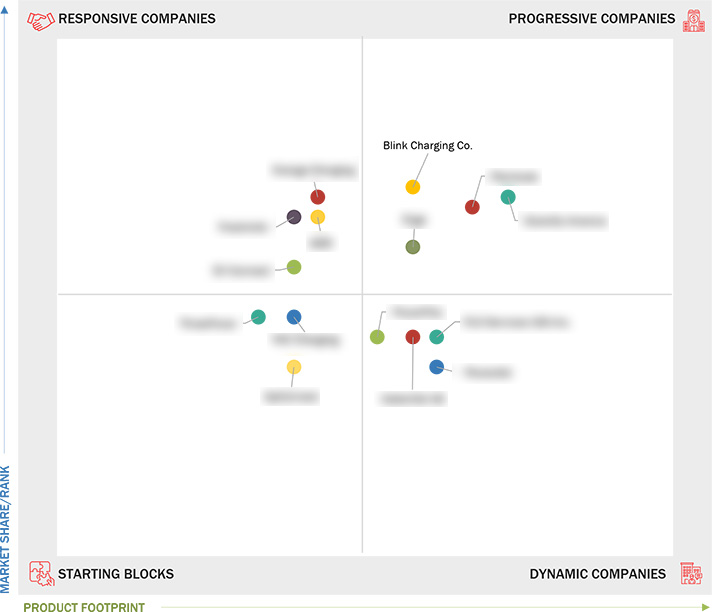Select the Starting Blocks heading
712x612 pixels.
[x=116, y=574]
